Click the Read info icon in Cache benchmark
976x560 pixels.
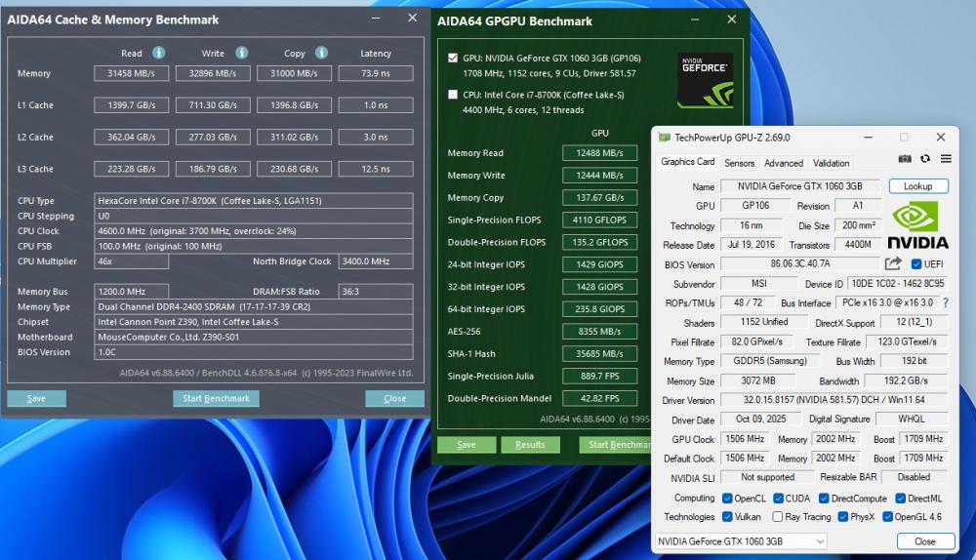click(x=159, y=53)
